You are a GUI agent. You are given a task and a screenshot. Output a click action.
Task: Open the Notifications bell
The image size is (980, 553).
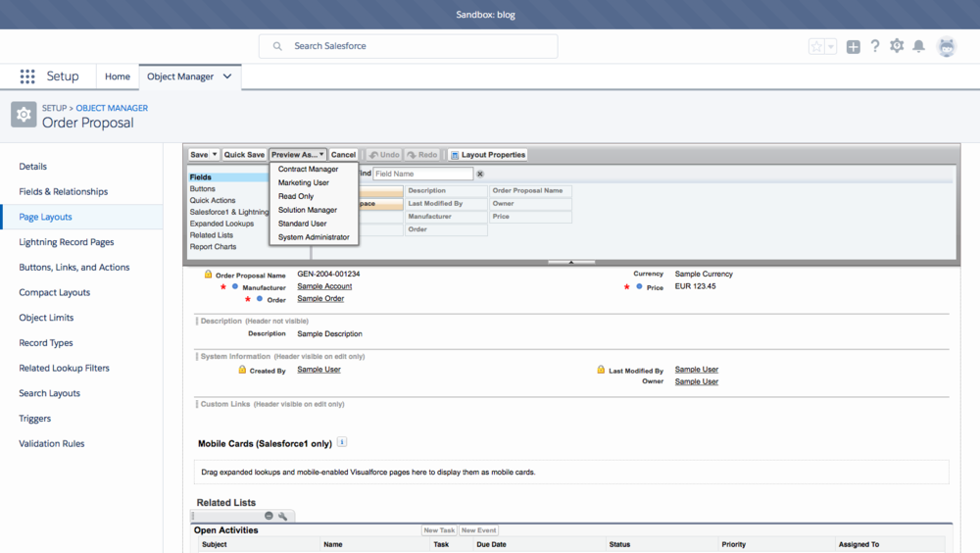pyautogui.click(x=918, y=46)
